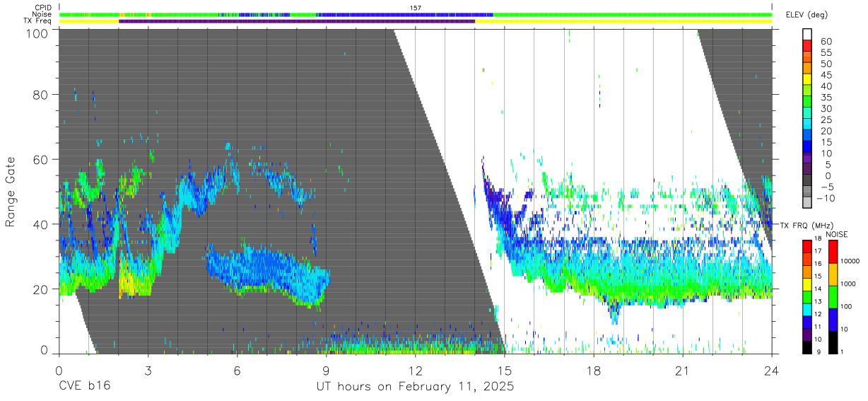Click the x-axis tick label '24'
This screenshot has height=401, width=868.
coord(771,371)
